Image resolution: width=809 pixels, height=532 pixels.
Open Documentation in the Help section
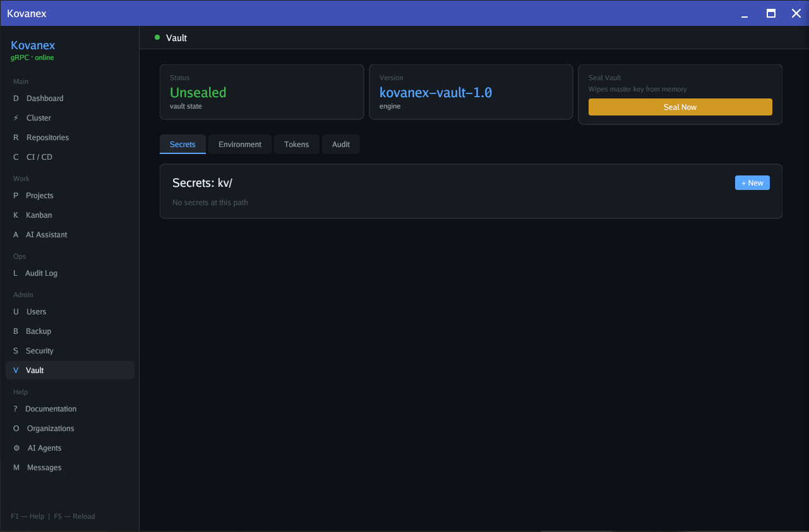coord(51,409)
